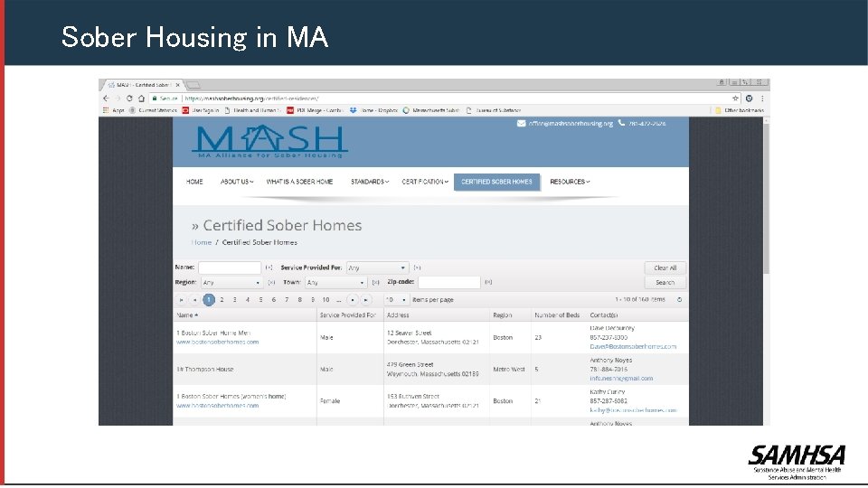Go to next page of results

tap(353, 300)
